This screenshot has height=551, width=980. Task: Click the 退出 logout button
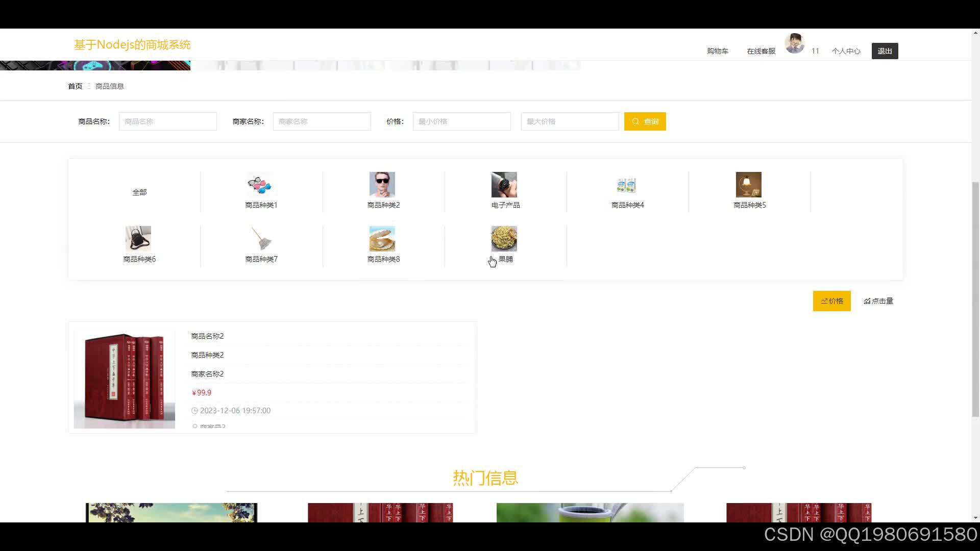pyautogui.click(x=885, y=51)
